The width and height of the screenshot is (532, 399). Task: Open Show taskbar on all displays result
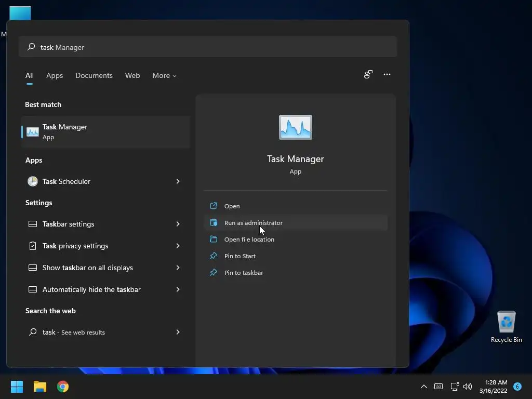click(105, 268)
